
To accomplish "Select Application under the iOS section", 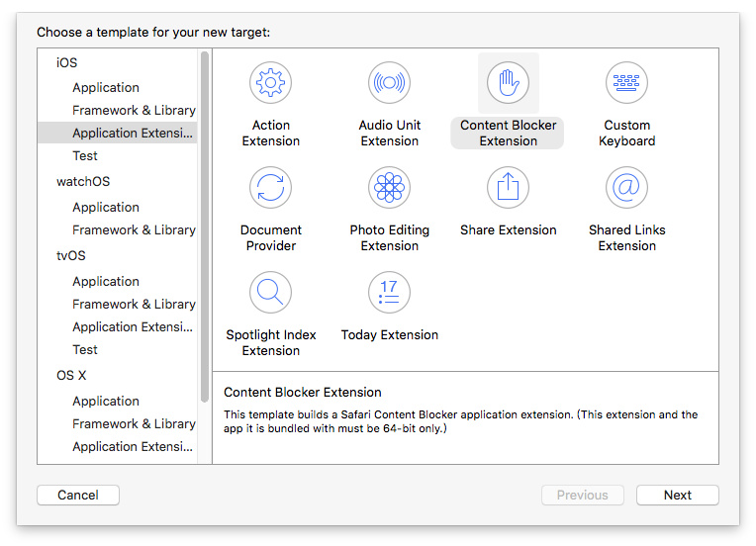I will point(106,87).
